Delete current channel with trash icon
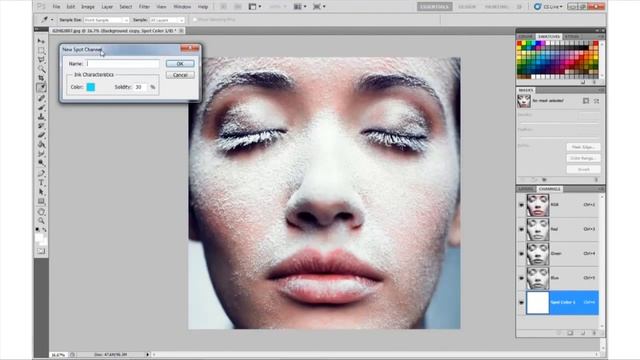Viewport: 640px width, 360px height. (594, 333)
